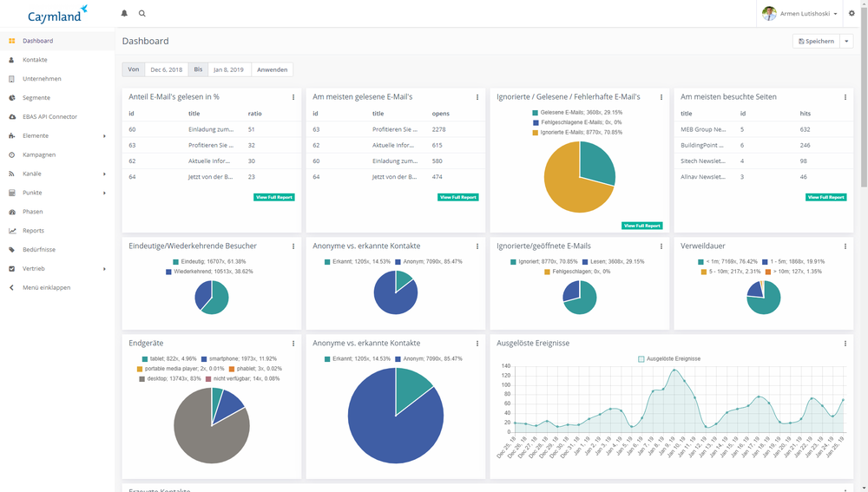Click the Von date field Dec 6, 2018
Image resolution: width=868 pixels, height=492 pixels.
point(166,69)
